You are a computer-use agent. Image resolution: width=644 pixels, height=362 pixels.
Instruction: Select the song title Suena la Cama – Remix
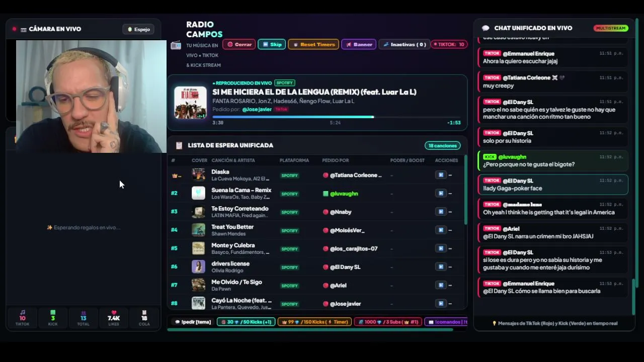[x=241, y=190]
